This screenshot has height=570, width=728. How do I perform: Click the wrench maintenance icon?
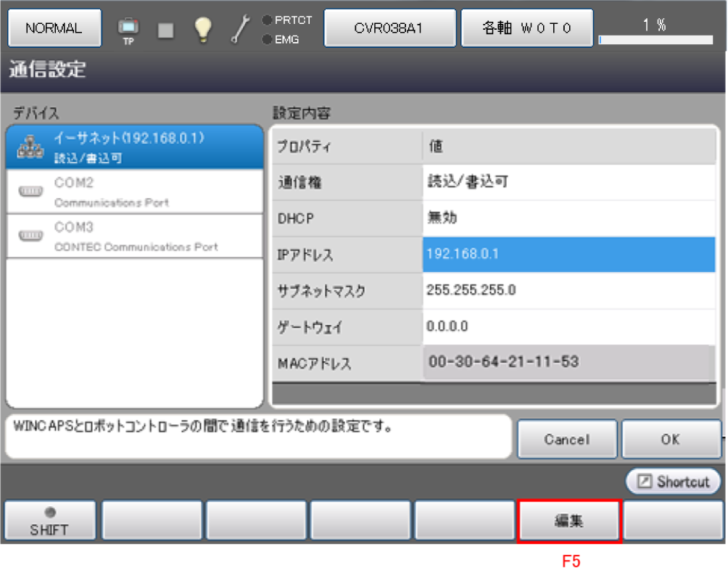click(240, 28)
